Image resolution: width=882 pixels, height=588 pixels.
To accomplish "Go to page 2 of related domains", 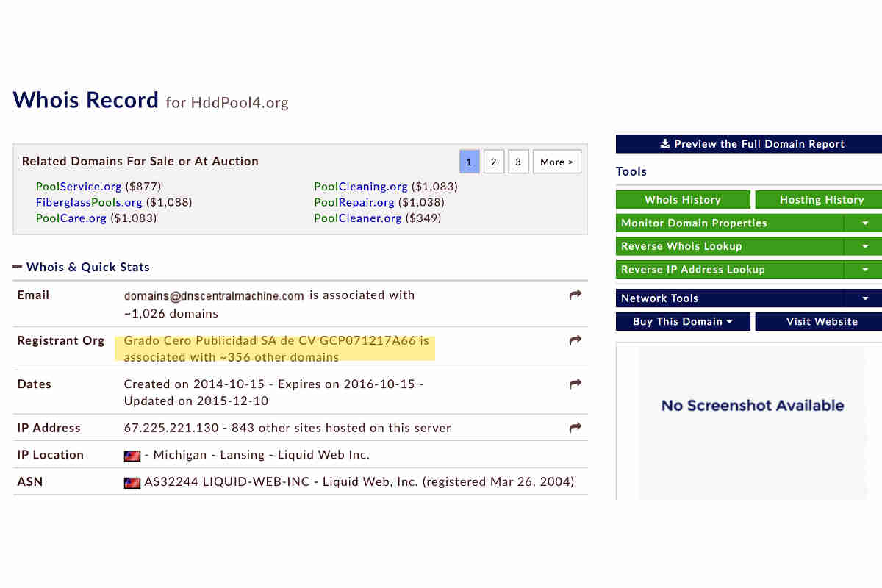I will tap(494, 162).
